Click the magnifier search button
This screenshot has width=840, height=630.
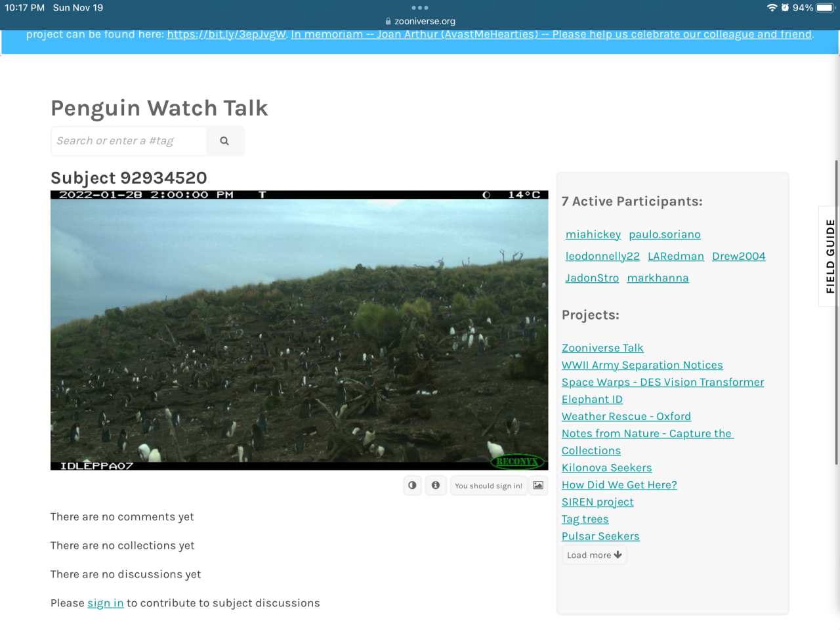pos(224,141)
